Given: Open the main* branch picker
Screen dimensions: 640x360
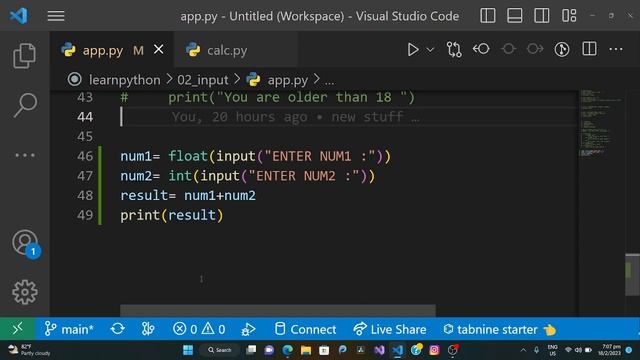Looking at the screenshot, I should [69, 329].
